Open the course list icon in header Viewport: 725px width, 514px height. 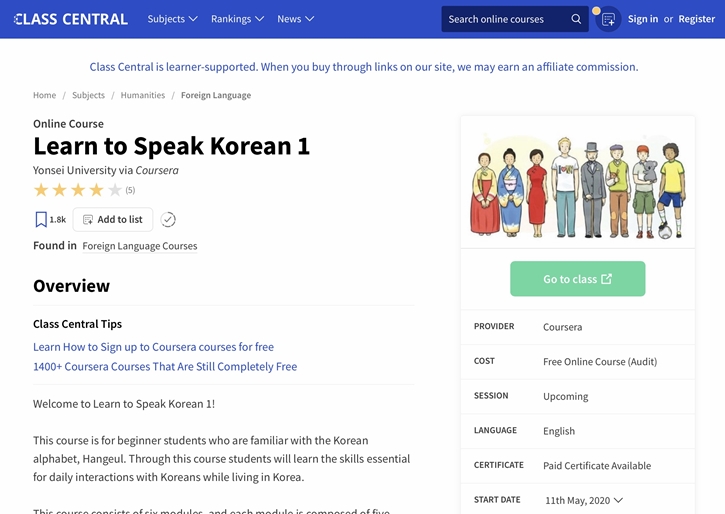pyautogui.click(x=608, y=19)
